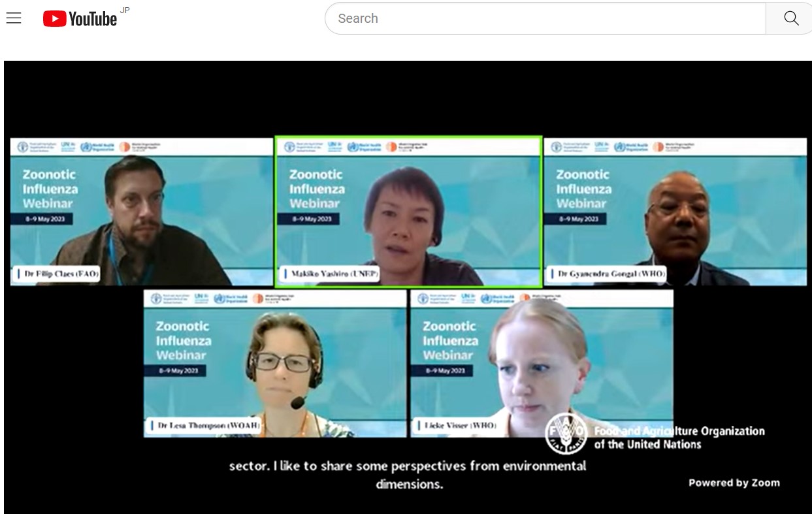Click the magnifying glass search button

790,18
